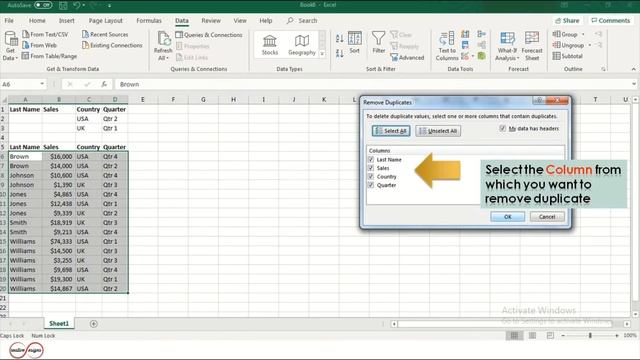640x360 pixels.
Task: Click zoom in plus button
Action: (x=617, y=336)
